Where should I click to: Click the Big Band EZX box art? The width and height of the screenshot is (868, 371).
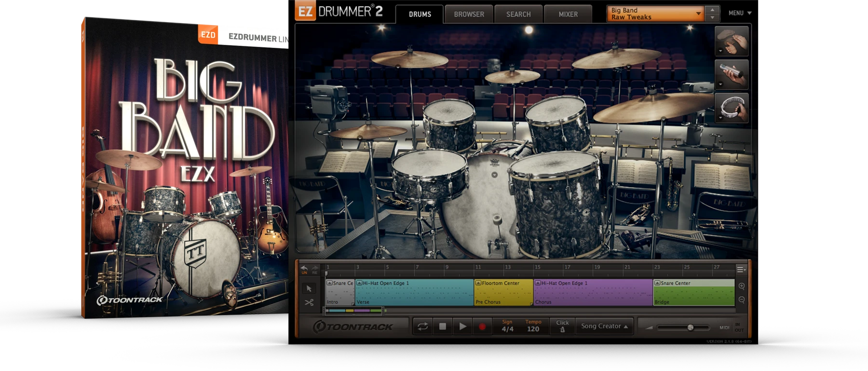click(x=185, y=168)
